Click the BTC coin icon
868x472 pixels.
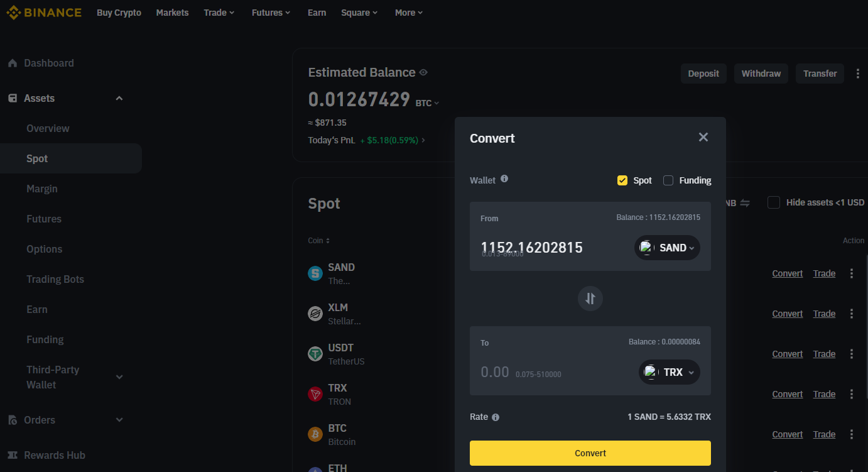[315, 434]
